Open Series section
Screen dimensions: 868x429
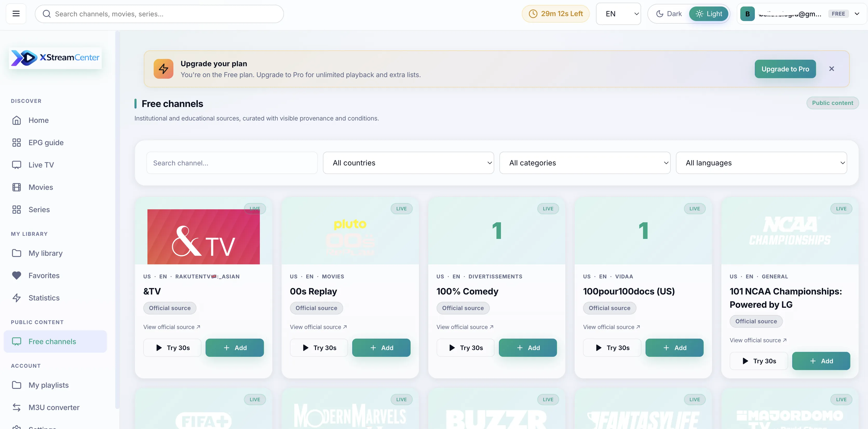coord(55,209)
